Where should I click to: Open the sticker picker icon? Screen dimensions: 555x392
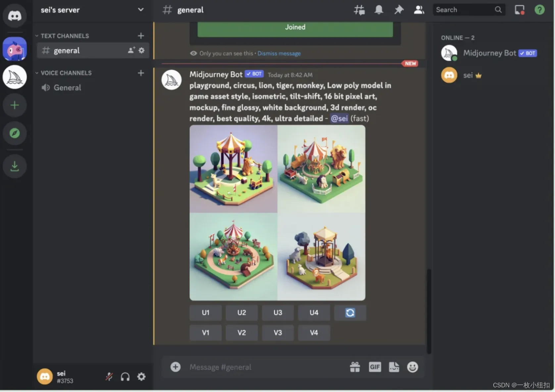[394, 367]
